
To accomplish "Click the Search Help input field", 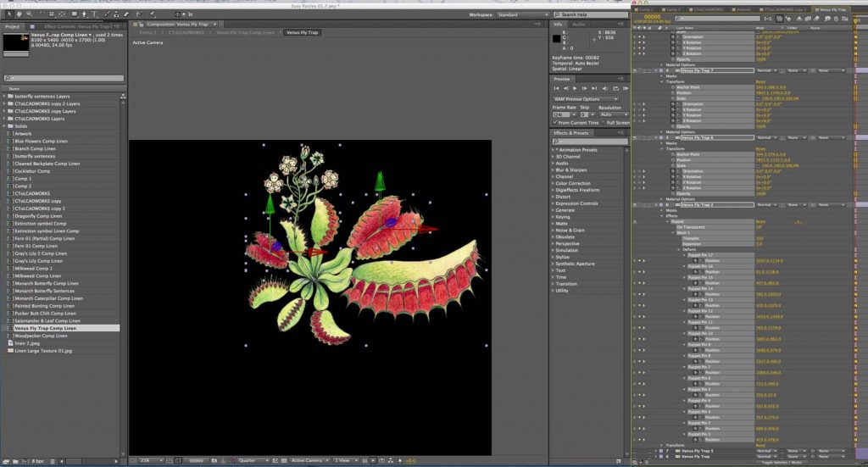I will click(x=590, y=14).
